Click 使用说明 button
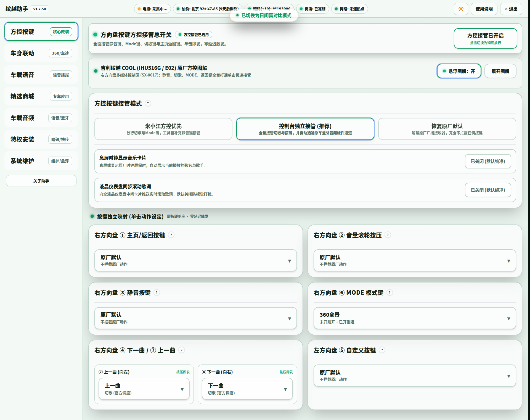This screenshot has width=530, height=420. point(484,9)
